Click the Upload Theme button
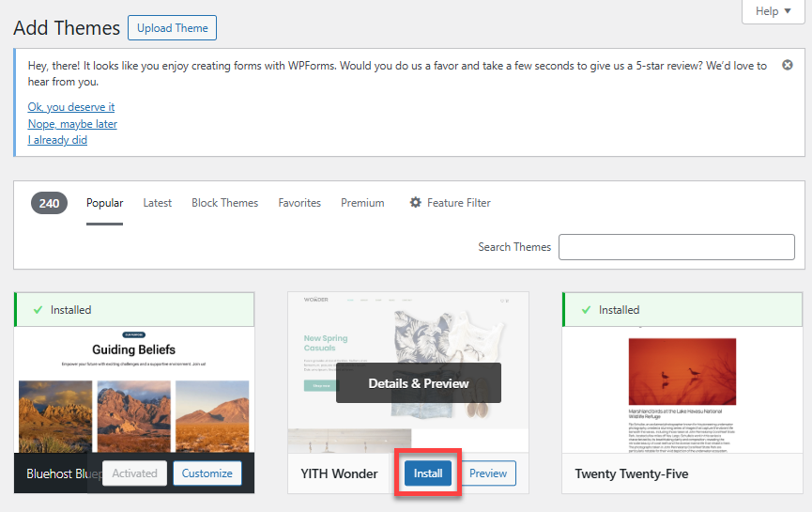This screenshot has height=512, width=812. pos(173,28)
